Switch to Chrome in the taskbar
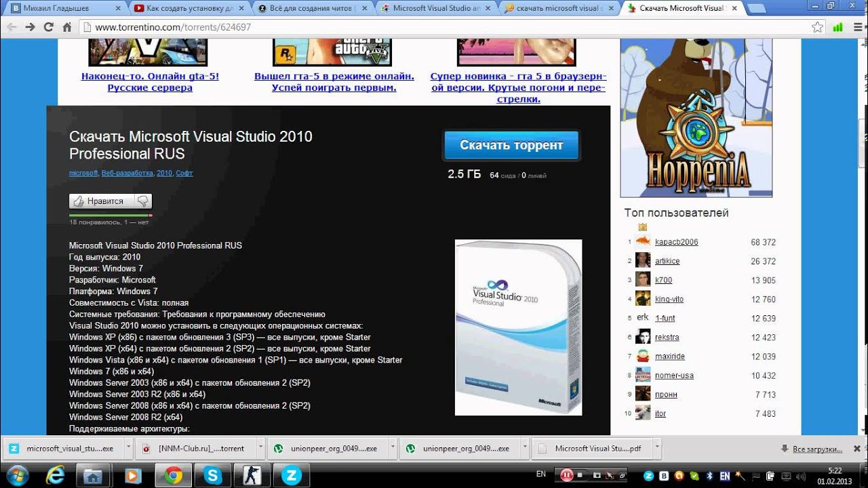868x488 pixels. point(173,475)
